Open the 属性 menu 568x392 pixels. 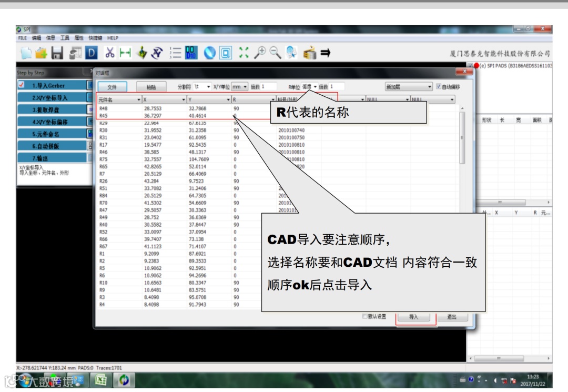point(79,38)
